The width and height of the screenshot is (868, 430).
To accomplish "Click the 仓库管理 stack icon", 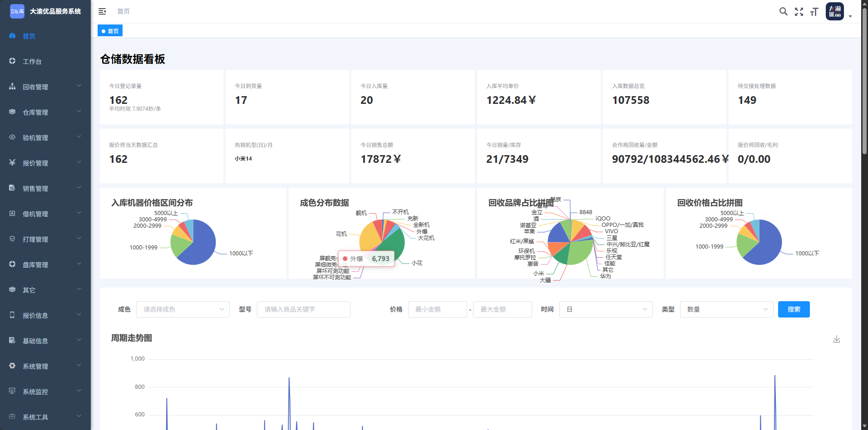I will [x=12, y=112].
